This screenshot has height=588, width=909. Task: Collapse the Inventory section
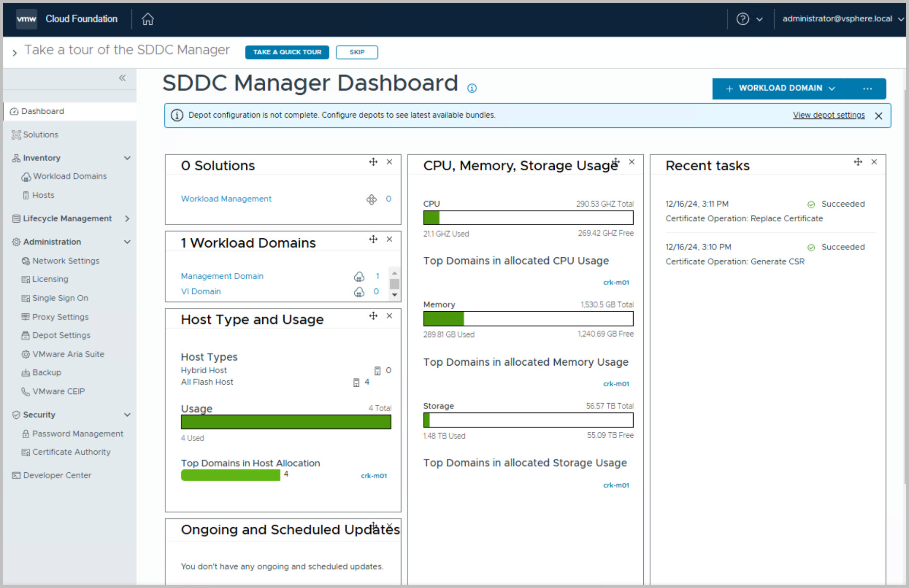(x=127, y=158)
